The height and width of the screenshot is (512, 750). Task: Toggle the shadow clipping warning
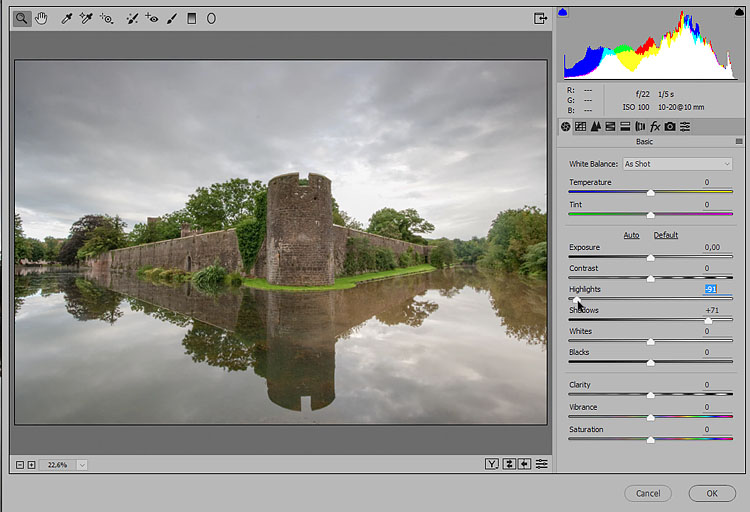(562, 13)
